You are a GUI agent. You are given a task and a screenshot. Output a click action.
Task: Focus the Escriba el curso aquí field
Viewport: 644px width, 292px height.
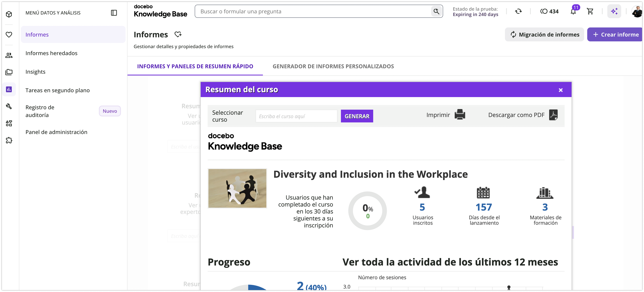(296, 116)
